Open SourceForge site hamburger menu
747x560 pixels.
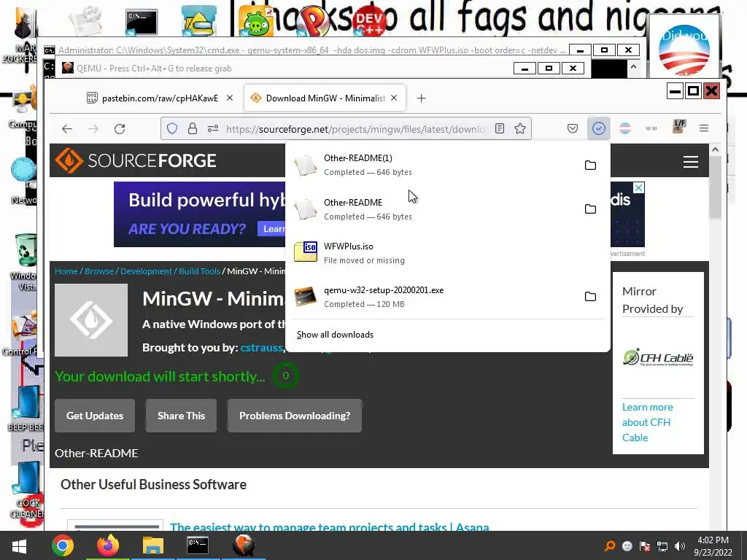pos(691,161)
